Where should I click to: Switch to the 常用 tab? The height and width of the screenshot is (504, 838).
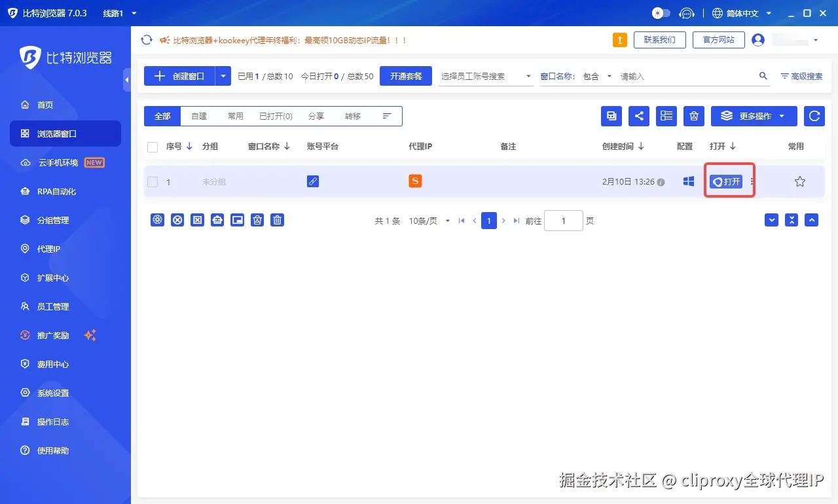(x=236, y=116)
